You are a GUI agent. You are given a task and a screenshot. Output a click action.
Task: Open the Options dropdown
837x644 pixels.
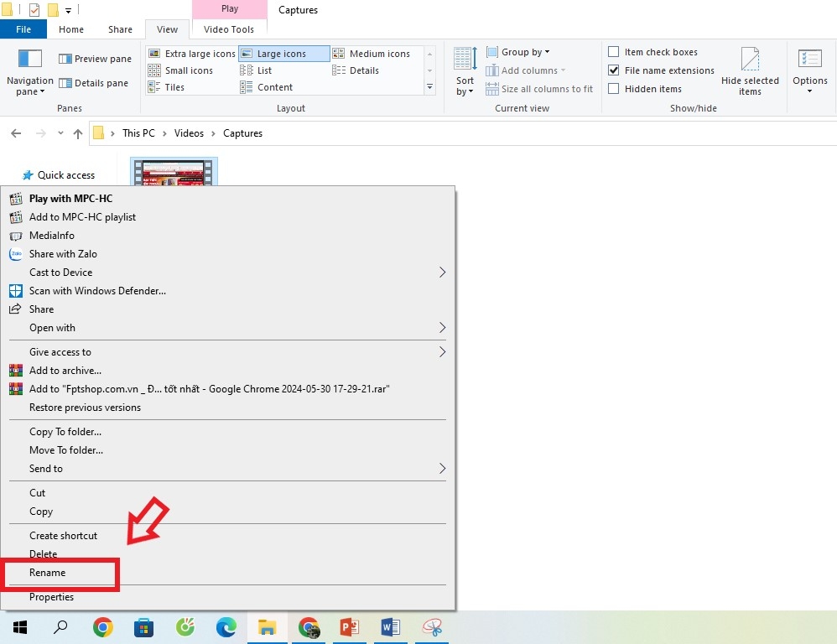coord(810,72)
